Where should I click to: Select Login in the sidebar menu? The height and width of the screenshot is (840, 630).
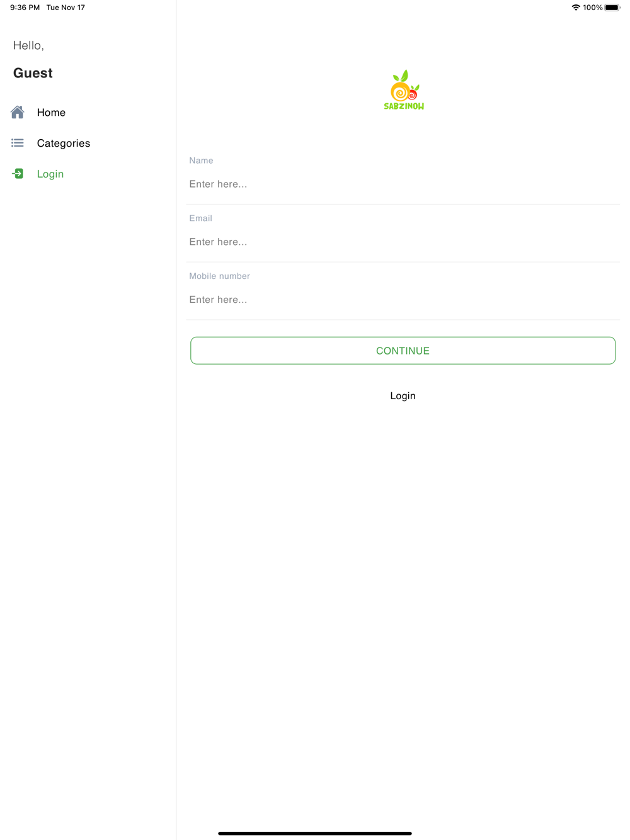coord(88,174)
